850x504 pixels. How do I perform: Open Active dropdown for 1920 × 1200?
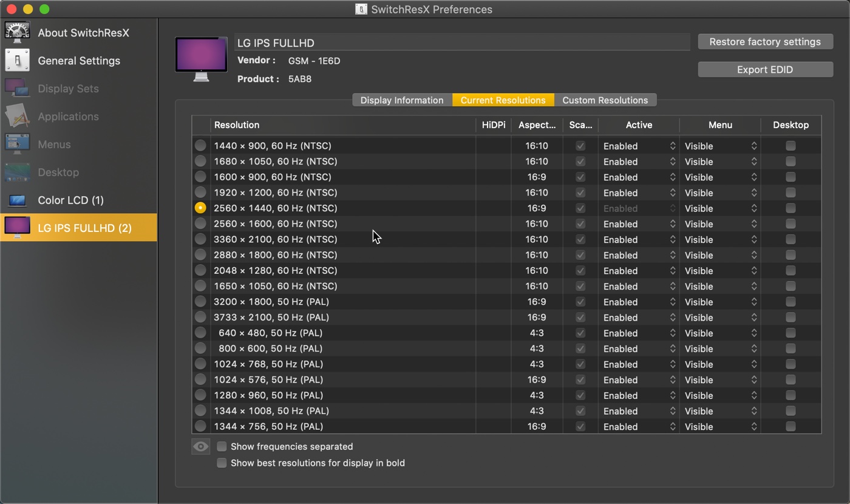[x=639, y=192]
